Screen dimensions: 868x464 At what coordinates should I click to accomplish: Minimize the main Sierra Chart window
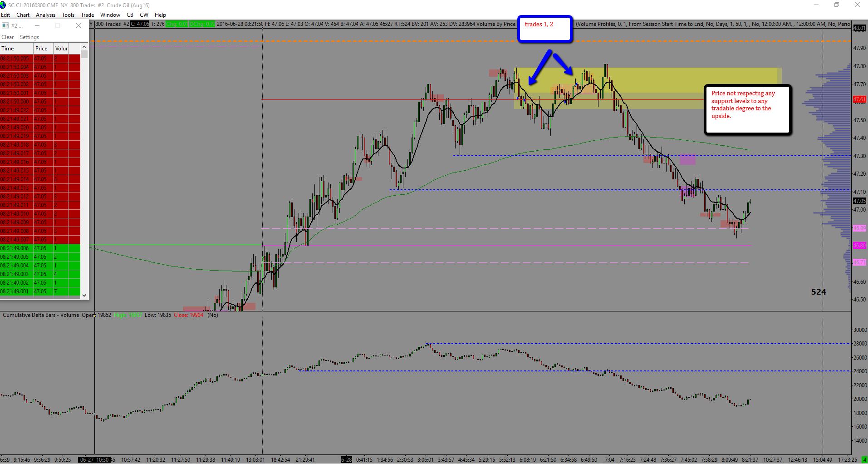816,5
